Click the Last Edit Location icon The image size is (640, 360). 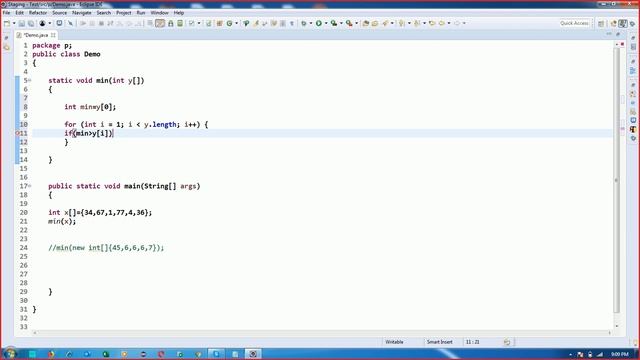coord(432,24)
